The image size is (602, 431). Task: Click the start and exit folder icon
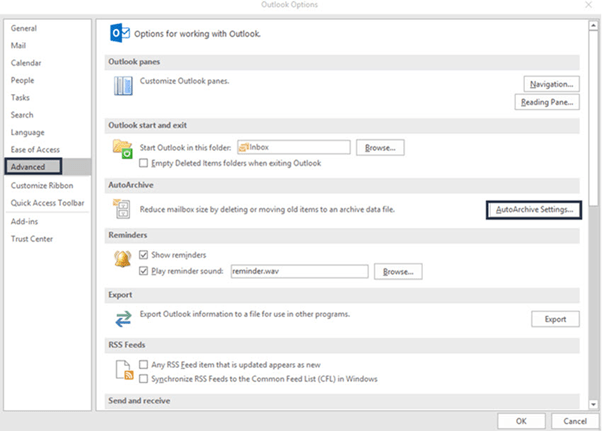click(123, 149)
